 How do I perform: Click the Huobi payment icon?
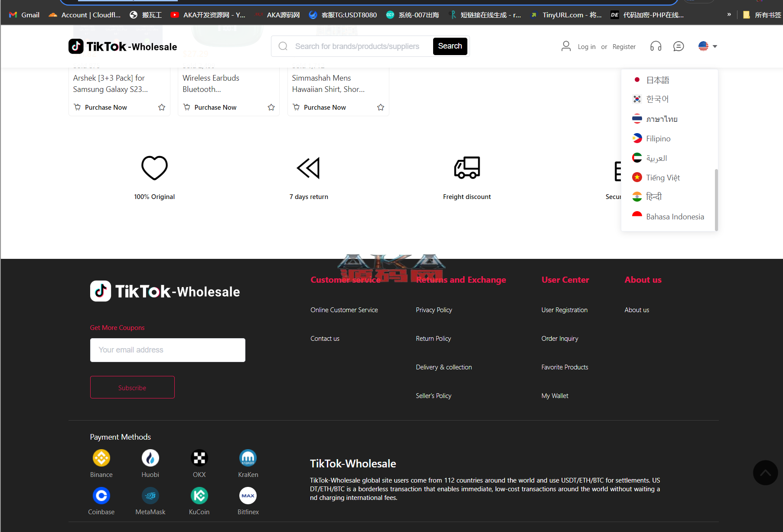(x=150, y=458)
